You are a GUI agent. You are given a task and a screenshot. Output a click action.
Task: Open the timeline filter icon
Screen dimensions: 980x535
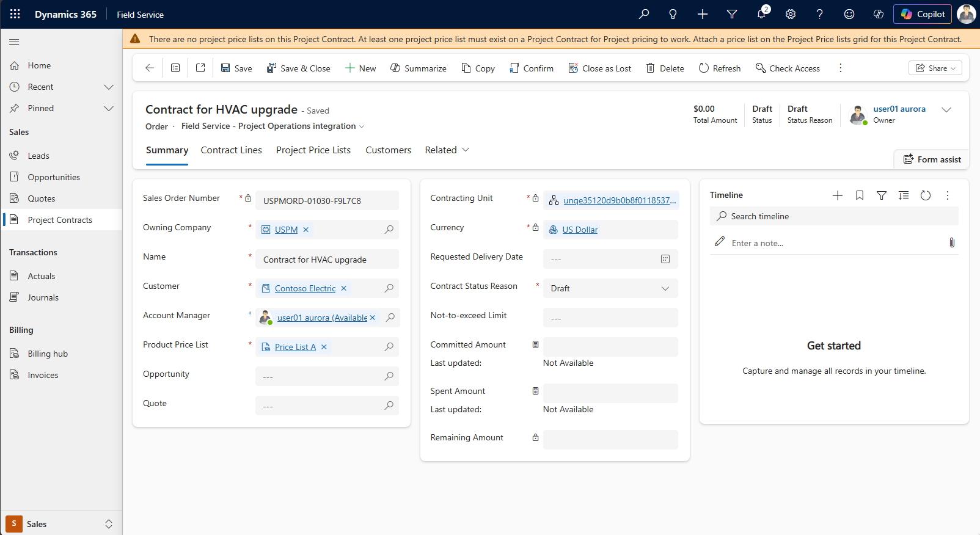(882, 195)
